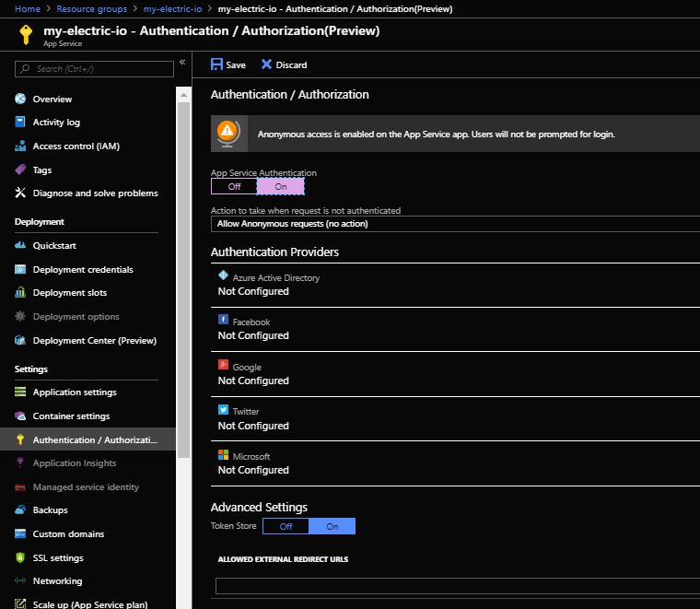The image size is (700, 609).
Task: Open the unauthenticated request action dropdown
Action: [455, 224]
